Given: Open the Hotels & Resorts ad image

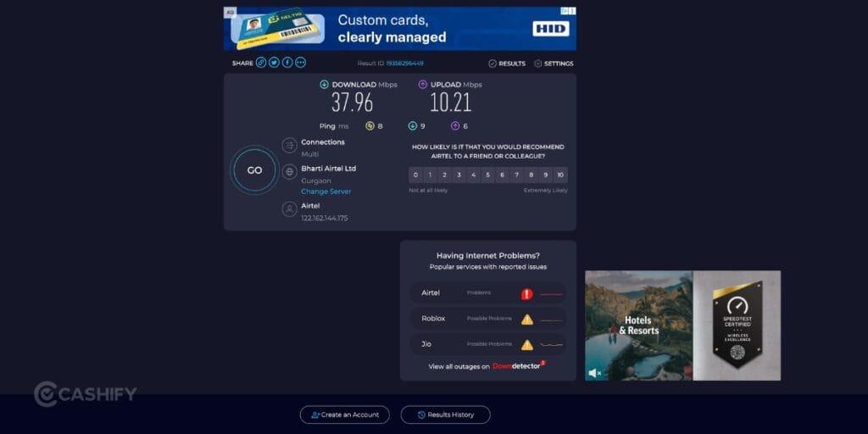Looking at the screenshot, I should (639, 325).
